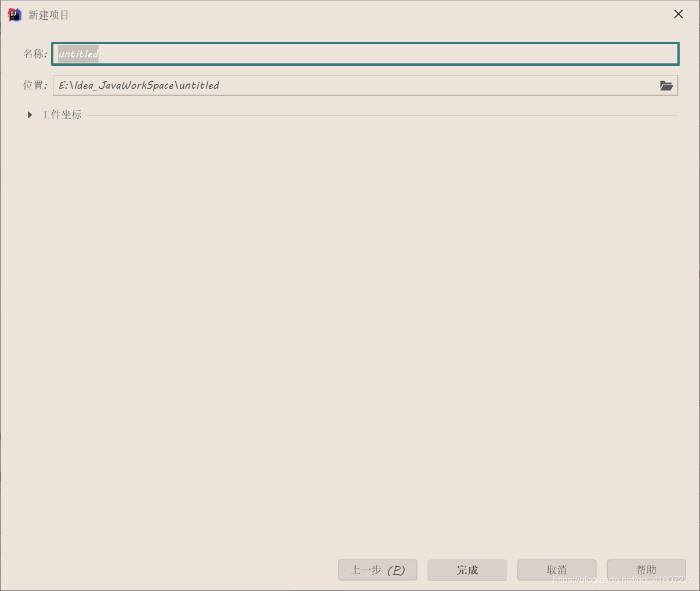Screen dimensions: 700x591
Task: Click the 工件坐标 label text
Action: point(61,114)
